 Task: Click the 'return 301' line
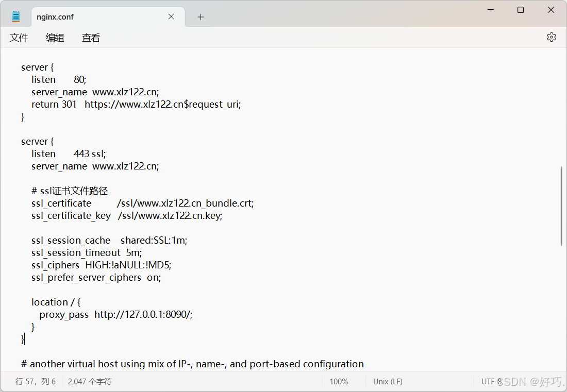click(x=136, y=105)
